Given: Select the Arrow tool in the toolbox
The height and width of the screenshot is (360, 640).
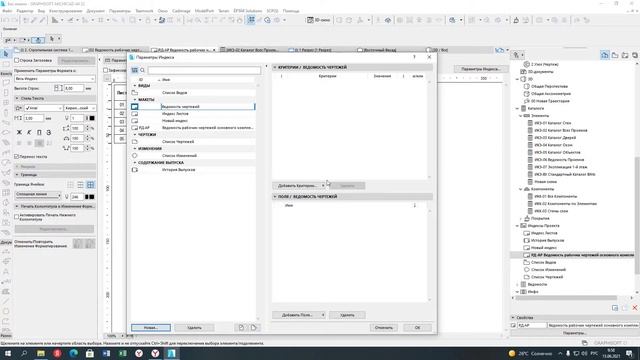Looking at the screenshot, I should [6, 54].
